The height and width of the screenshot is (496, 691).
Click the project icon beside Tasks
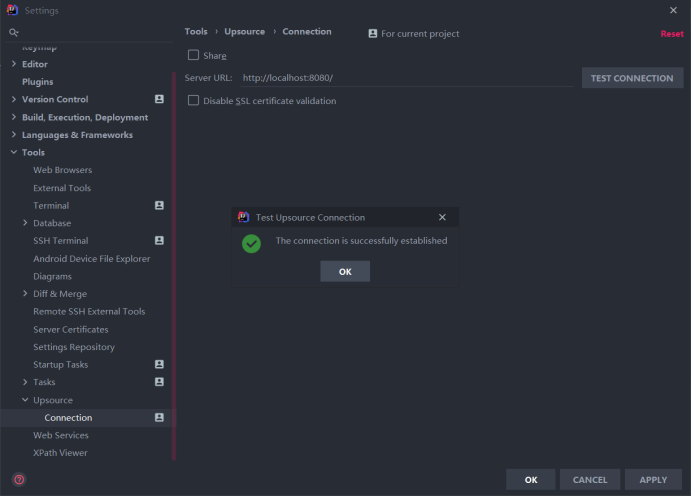(x=160, y=382)
